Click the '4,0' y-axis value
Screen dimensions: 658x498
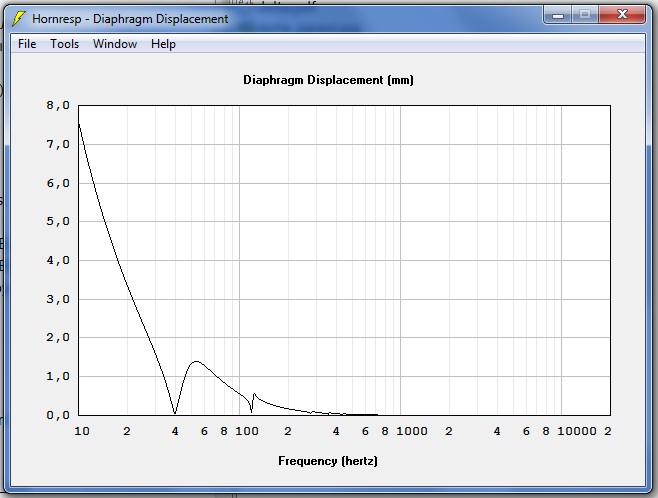(x=58, y=260)
